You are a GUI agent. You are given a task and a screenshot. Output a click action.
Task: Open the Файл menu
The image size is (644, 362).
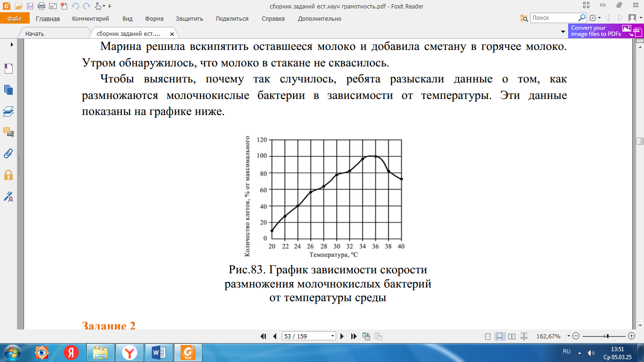[x=15, y=19]
